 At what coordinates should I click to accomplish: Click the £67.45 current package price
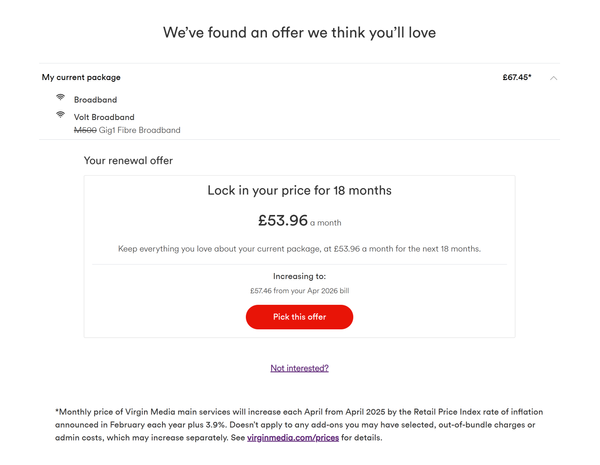pyautogui.click(x=517, y=77)
